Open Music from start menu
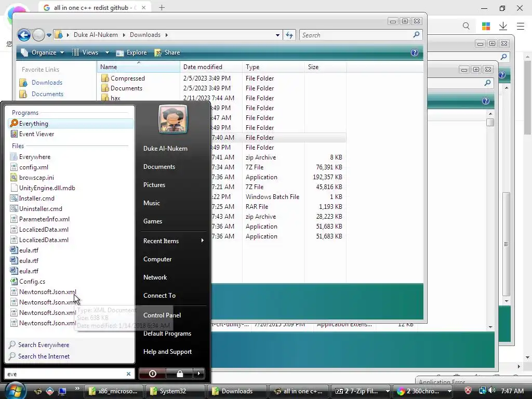Viewport: 532px width, 399px height. coord(151,203)
